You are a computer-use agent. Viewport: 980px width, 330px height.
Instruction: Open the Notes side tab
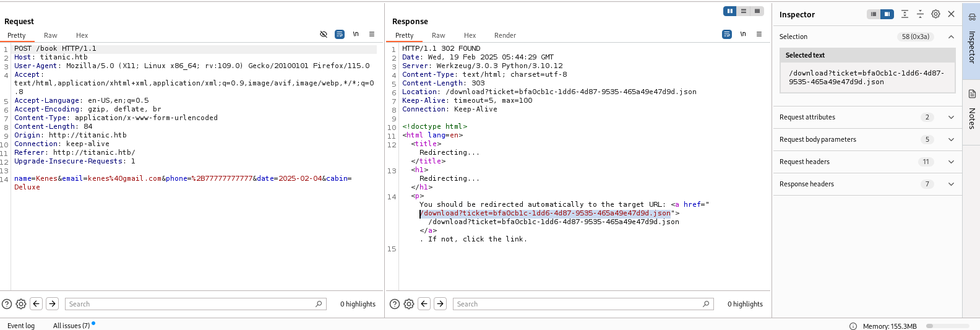(971, 111)
